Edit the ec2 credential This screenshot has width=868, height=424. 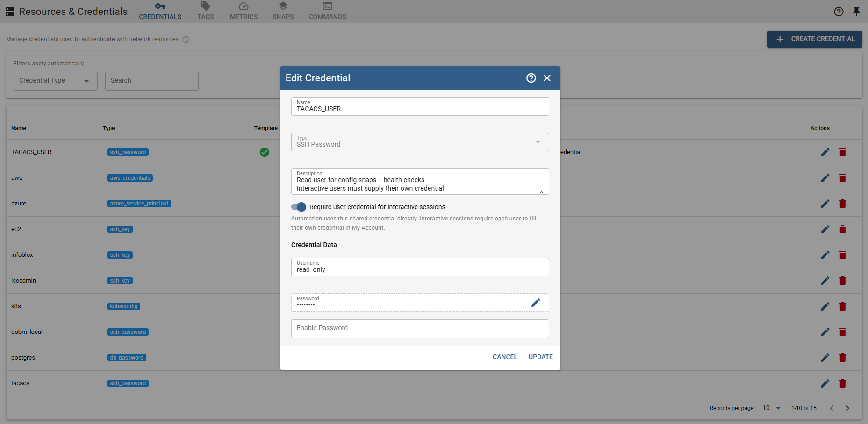point(825,229)
